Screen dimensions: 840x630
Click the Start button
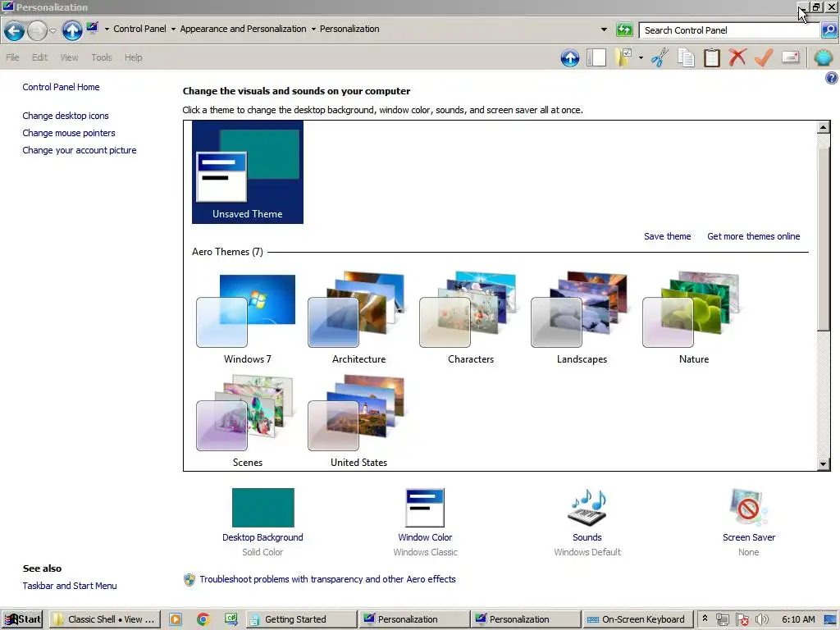pyautogui.click(x=23, y=619)
